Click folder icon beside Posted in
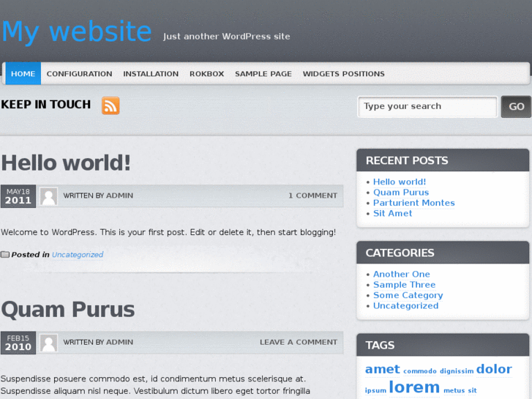The width and height of the screenshot is (532, 399). pyautogui.click(x=4, y=254)
